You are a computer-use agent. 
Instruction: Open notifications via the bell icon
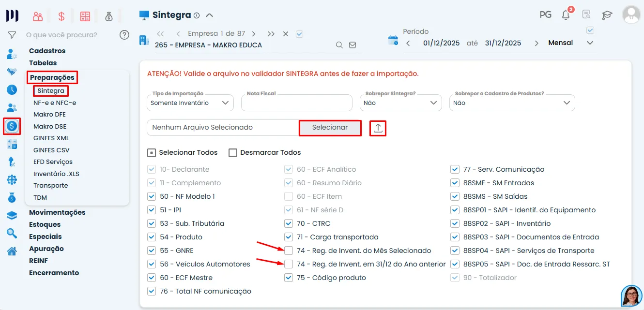click(566, 15)
